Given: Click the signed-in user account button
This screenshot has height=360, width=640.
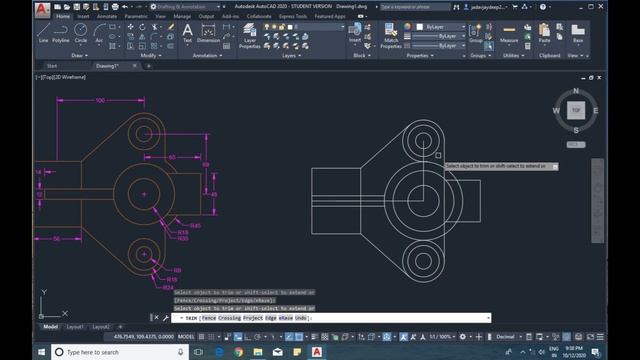Looking at the screenshot, I should coord(486,7).
